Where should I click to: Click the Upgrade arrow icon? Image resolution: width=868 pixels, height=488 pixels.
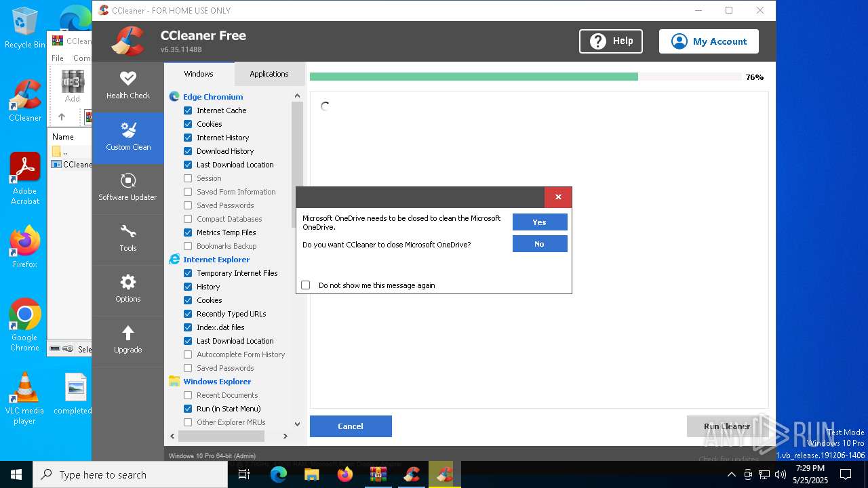[127, 333]
